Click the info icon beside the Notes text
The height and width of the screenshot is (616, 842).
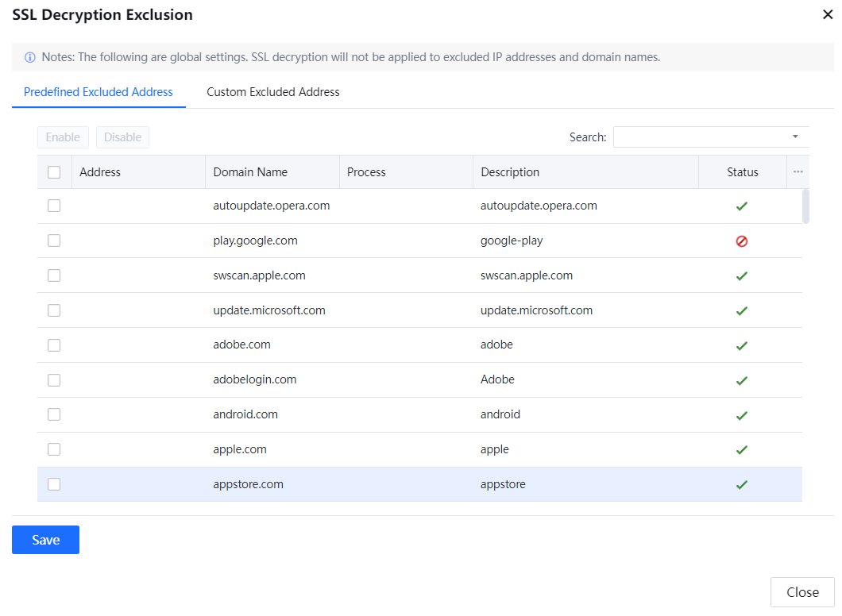30,58
